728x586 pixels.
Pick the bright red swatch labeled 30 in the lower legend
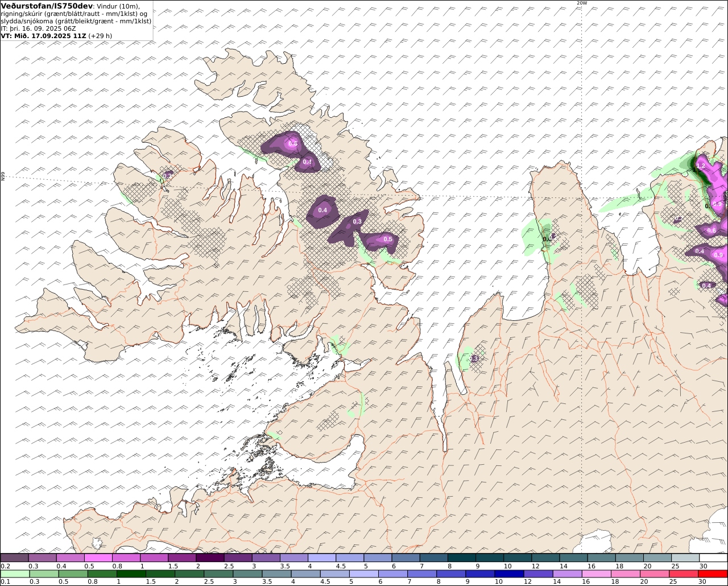click(713, 573)
